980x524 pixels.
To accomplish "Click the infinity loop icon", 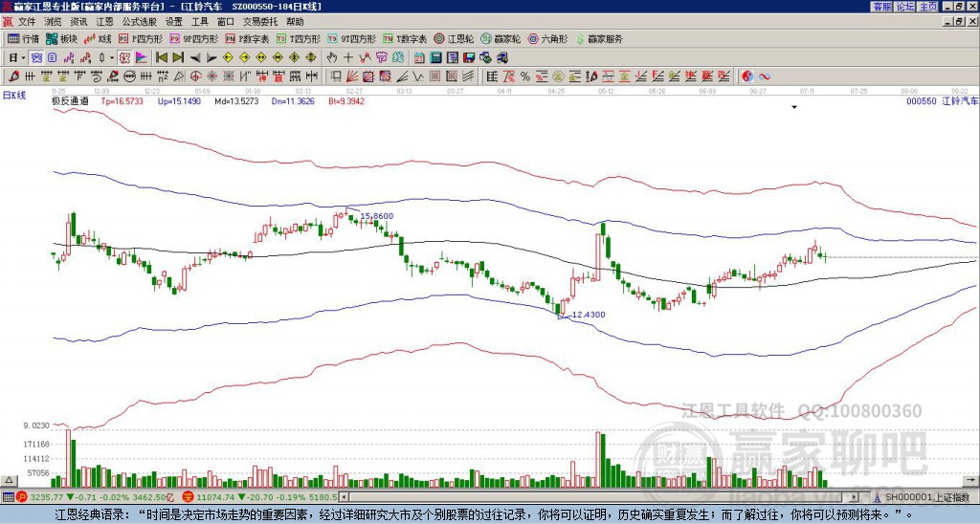I will tap(765, 76).
